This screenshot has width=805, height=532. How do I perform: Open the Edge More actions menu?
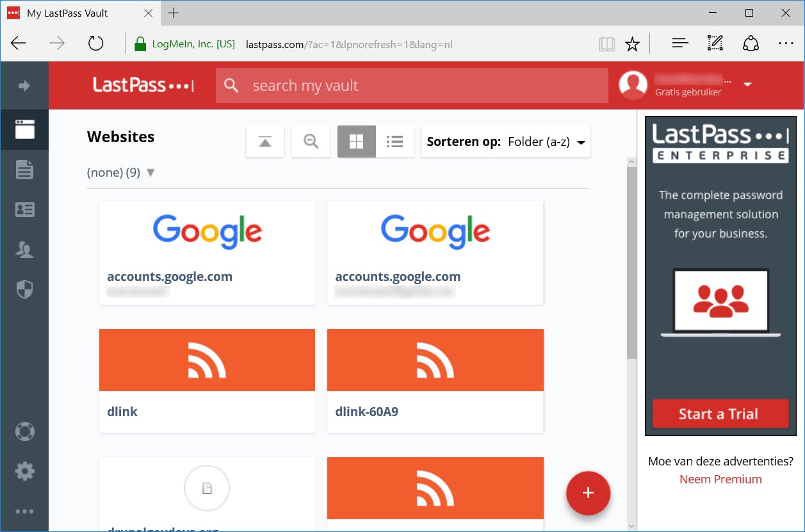786,44
